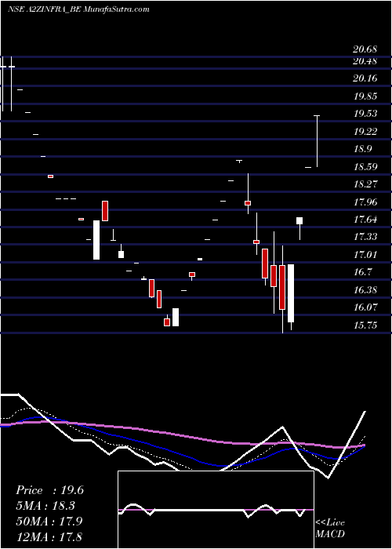Click the 19.85 price axis label
The image size is (392, 549).
coord(365,96)
